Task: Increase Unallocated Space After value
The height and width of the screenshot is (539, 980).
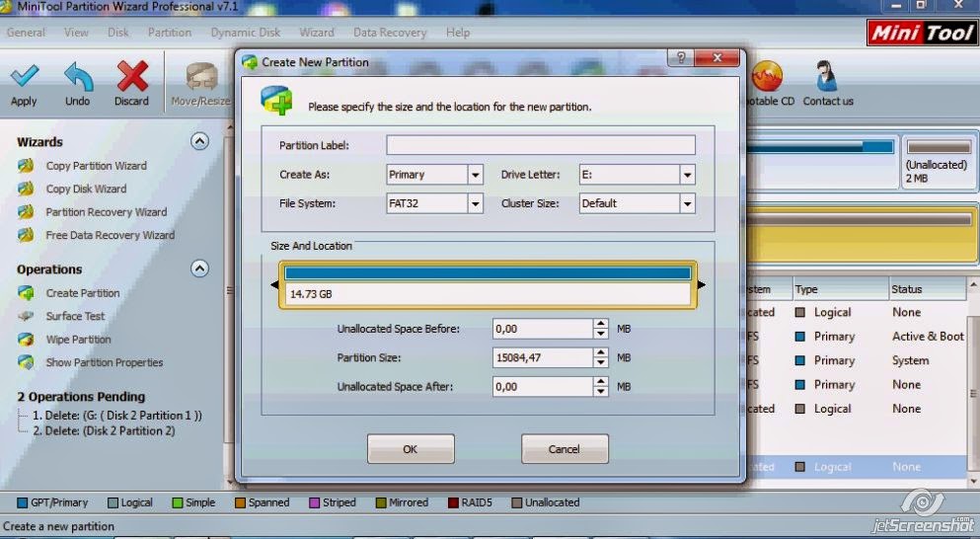Action: pyautogui.click(x=601, y=381)
